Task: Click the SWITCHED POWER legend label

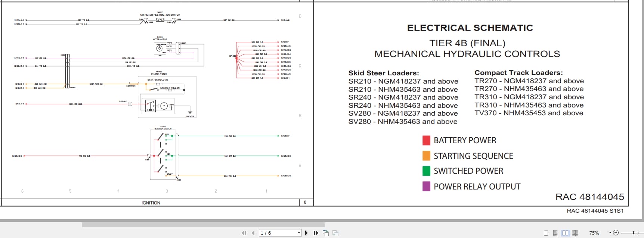Action: pos(468,171)
